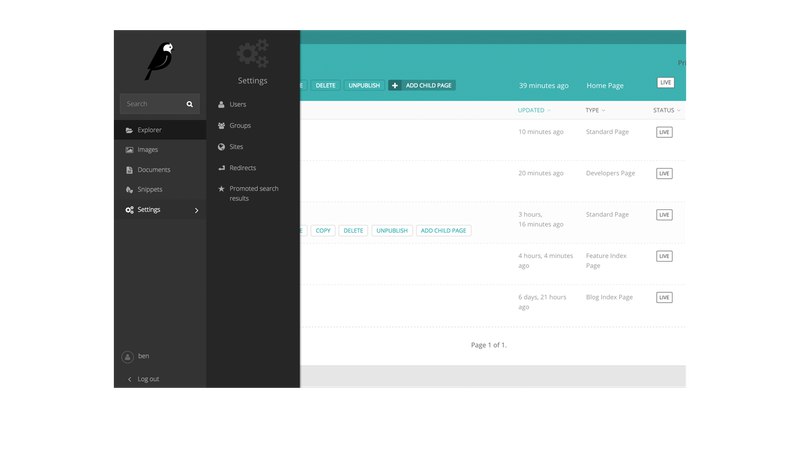Open the Snippets menu item
This screenshot has height=450, width=800.
[160, 189]
